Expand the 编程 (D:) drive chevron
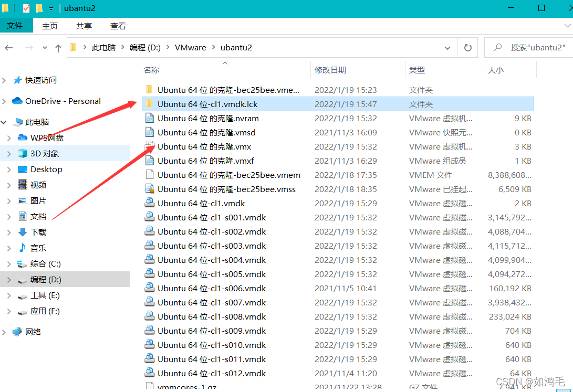 (x=9, y=280)
